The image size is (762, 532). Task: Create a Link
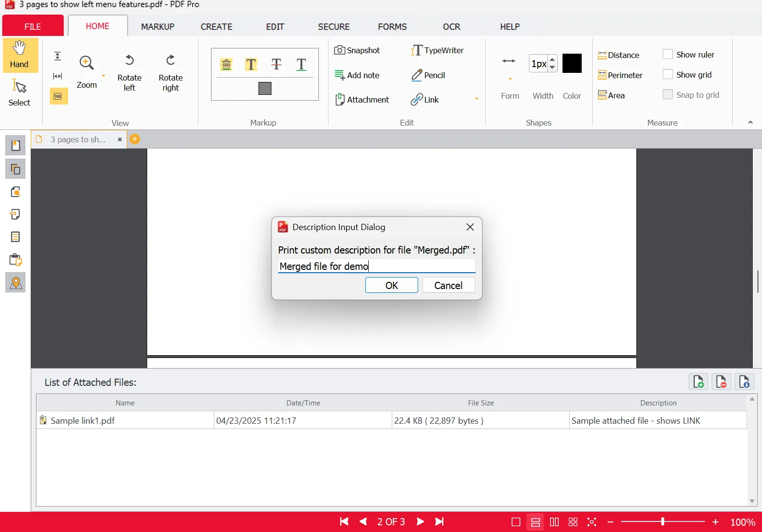pyautogui.click(x=425, y=100)
